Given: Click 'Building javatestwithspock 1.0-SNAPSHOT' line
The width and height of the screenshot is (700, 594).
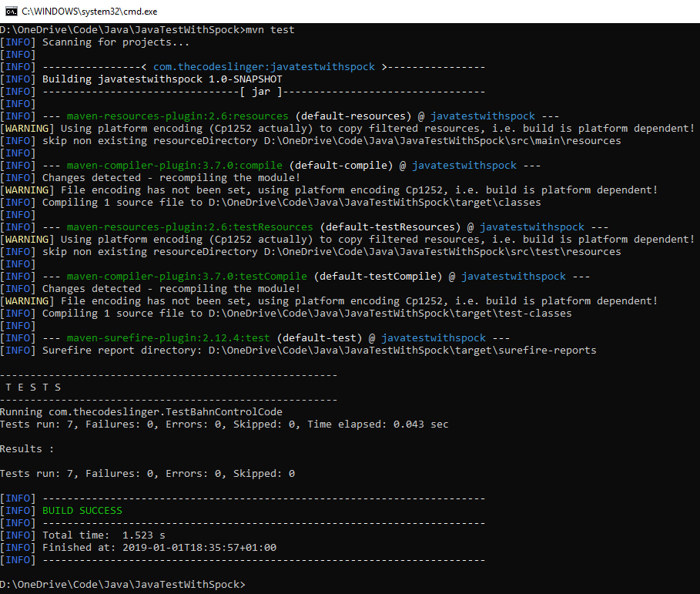Looking at the screenshot, I should pyautogui.click(x=162, y=79).
